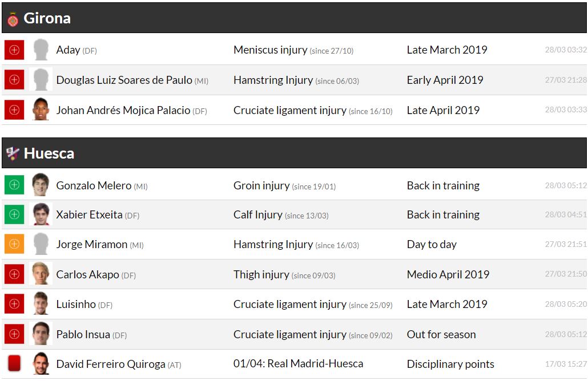
Task: Click Aday's Meniscus injury text
Action: [x=270, y=50]
